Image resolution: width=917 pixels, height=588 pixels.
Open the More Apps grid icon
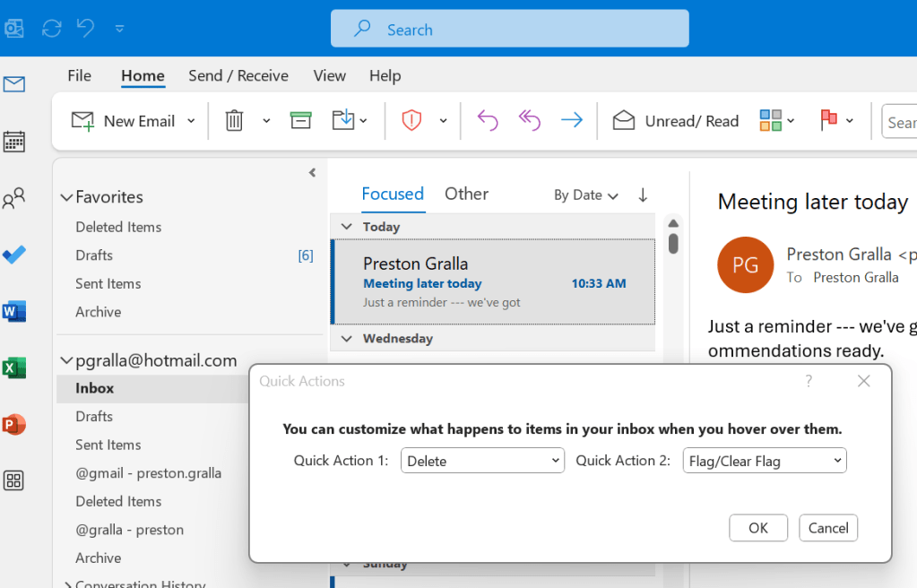(x=14, y=481)
